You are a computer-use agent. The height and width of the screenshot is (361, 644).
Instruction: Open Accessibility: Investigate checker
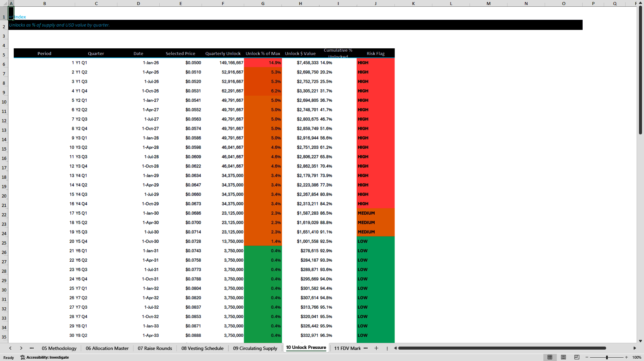(x=45, y=357)
